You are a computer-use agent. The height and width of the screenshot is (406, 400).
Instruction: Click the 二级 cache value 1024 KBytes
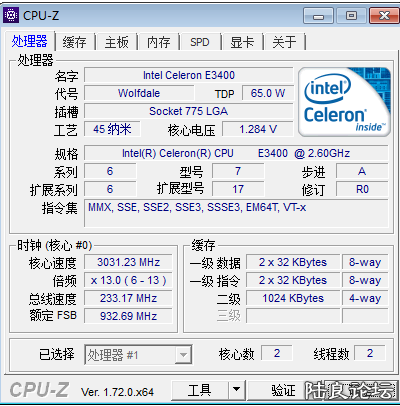(x=293, y=298)
